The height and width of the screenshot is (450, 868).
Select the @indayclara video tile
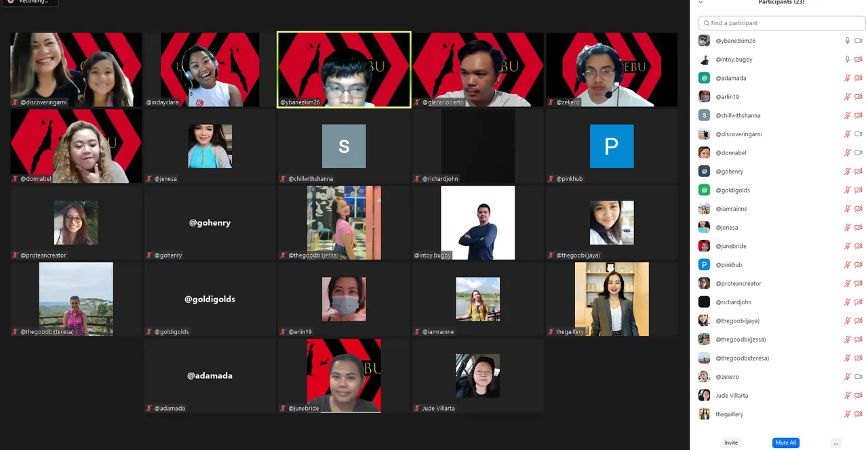point(210,70)
